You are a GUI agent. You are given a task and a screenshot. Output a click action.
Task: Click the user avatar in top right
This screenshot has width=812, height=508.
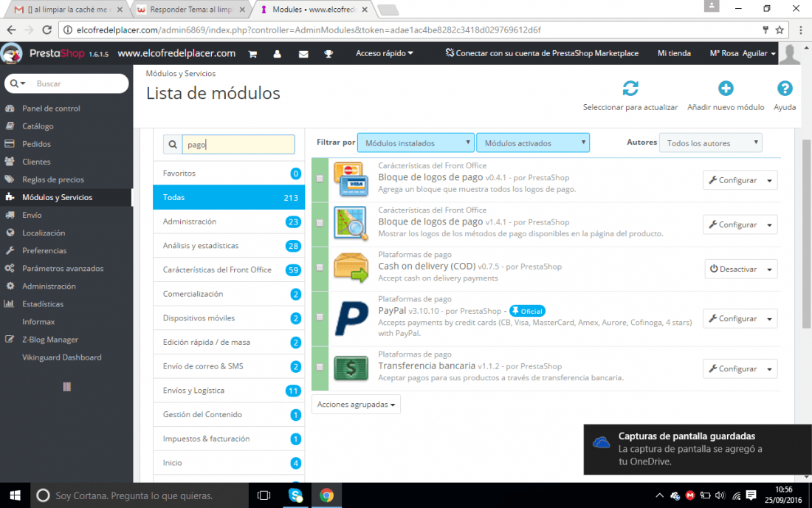click(790, 54)
